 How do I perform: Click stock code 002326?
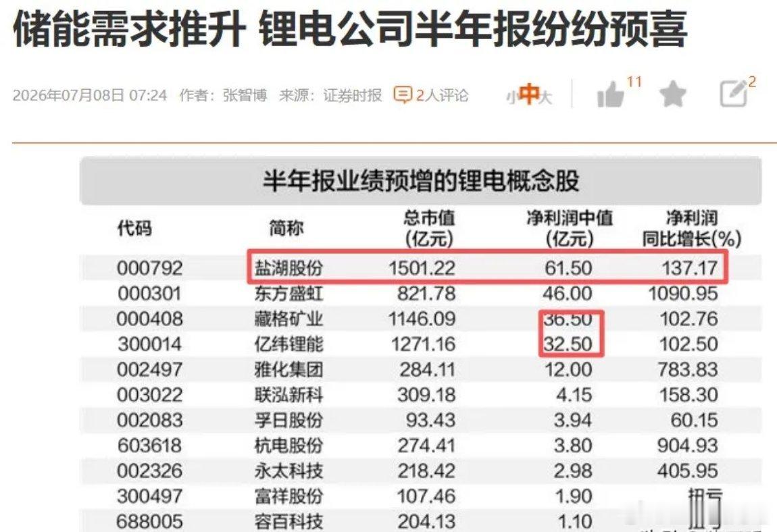point(150,471)
